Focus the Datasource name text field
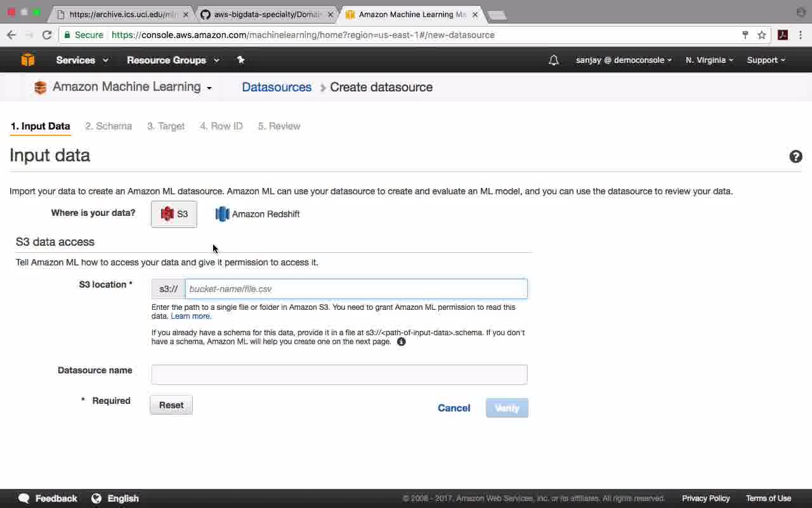The image size is (812, 508). point(339,375)
